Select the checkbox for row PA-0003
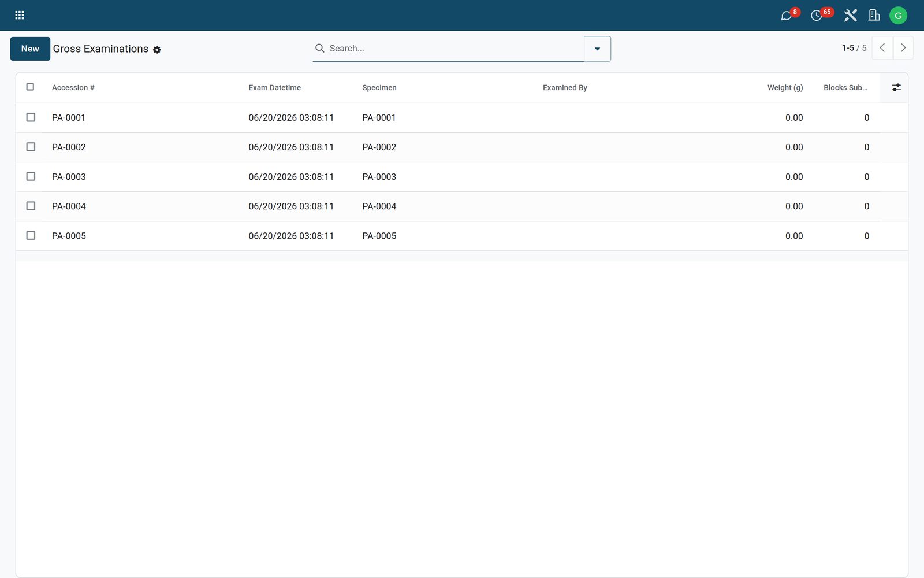Viewport: 924px width, 578px height. [31, 176]
